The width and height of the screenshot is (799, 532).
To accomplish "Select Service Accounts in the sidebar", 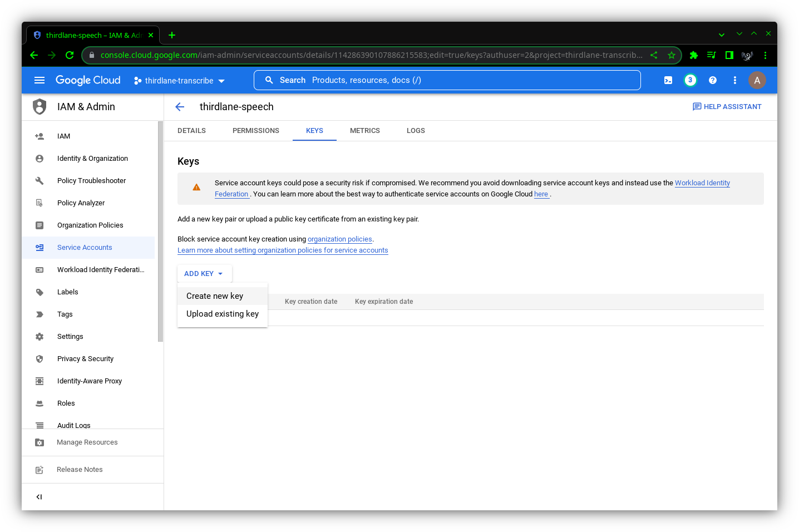I will coord(88,248).
